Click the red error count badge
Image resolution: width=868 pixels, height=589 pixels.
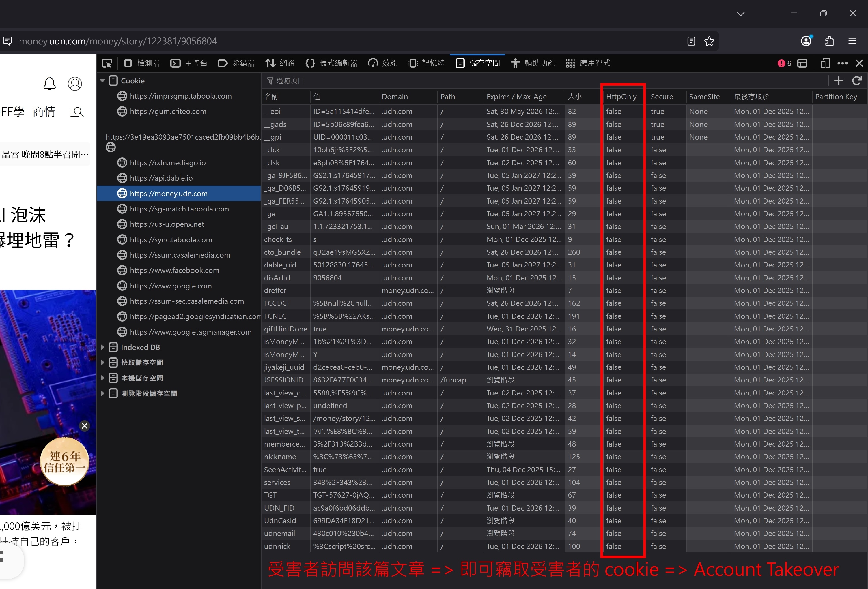tap(784, 63)
